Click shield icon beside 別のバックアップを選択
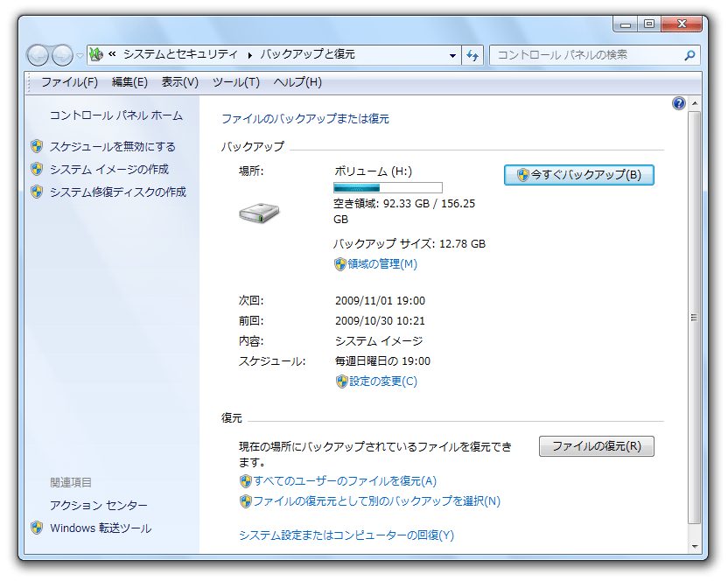 246,501
